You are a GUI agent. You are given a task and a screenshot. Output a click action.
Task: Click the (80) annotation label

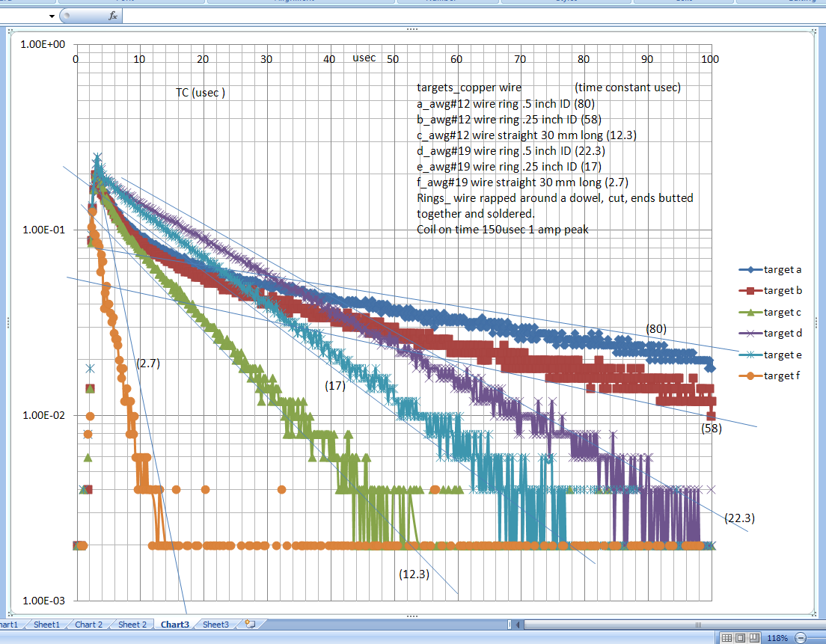pos(656,329)
